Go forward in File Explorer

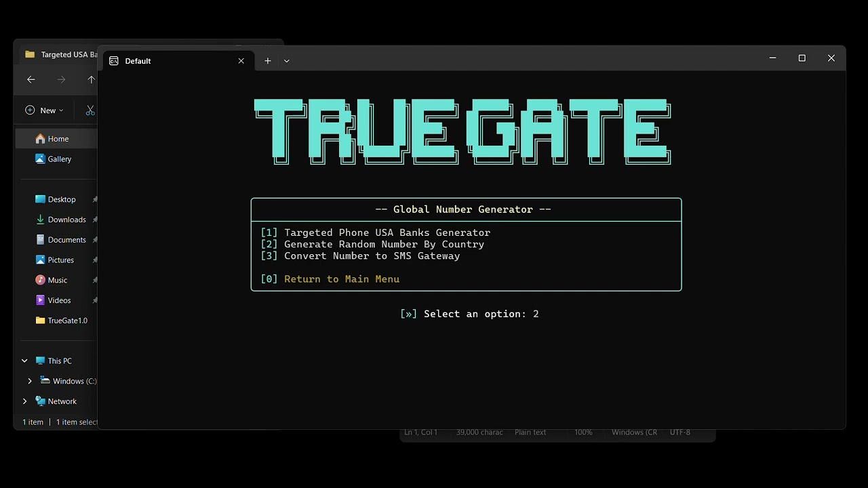click(62, 80)
